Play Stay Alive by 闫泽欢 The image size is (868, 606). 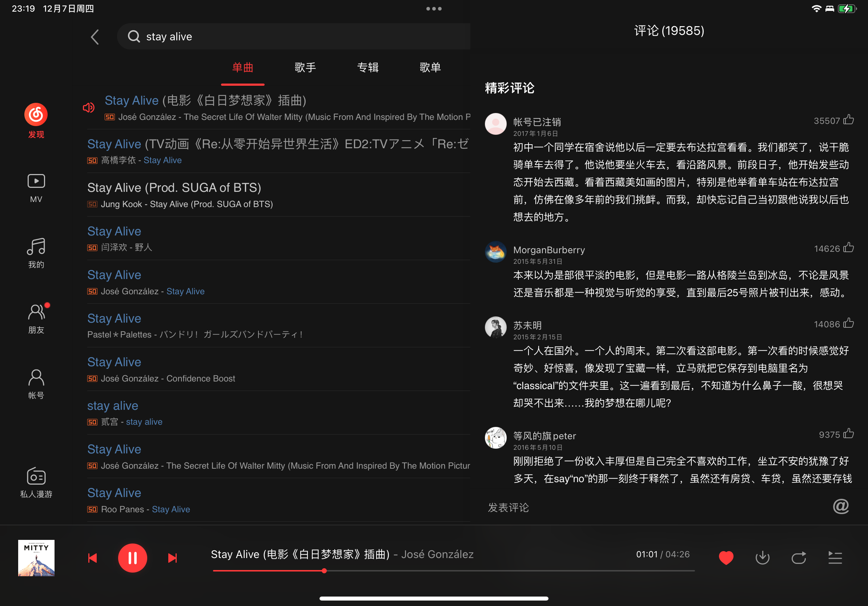pos(279,238)
